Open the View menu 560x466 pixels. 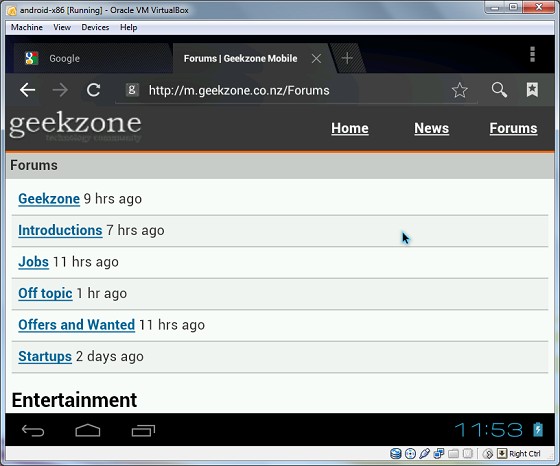[x=62, y=27]
